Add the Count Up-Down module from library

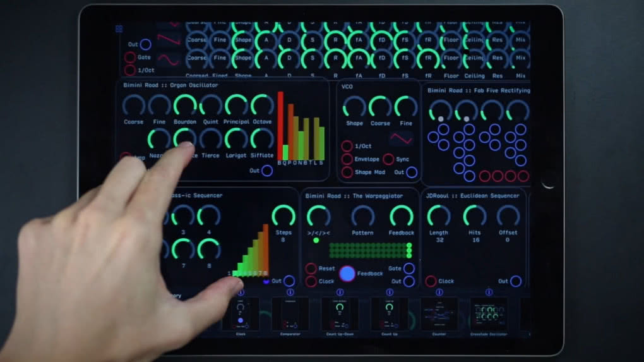coord(340,315)
